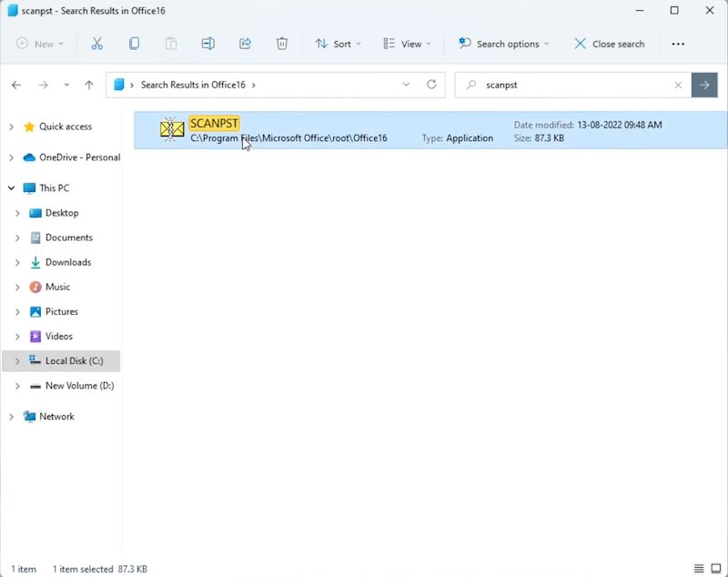Expand the Quick access tree node
This screenshot has height=577, width=728.
pos(12,127)
